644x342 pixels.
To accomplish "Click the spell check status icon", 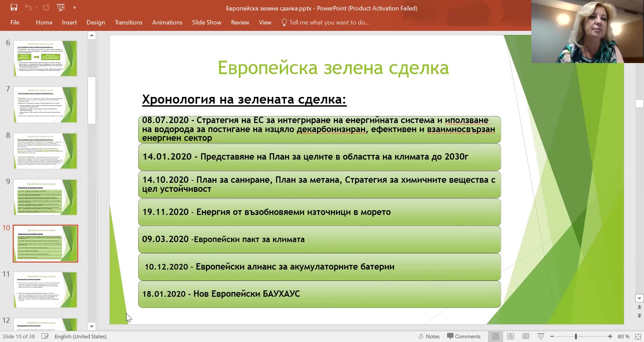I will coord(45,336).
